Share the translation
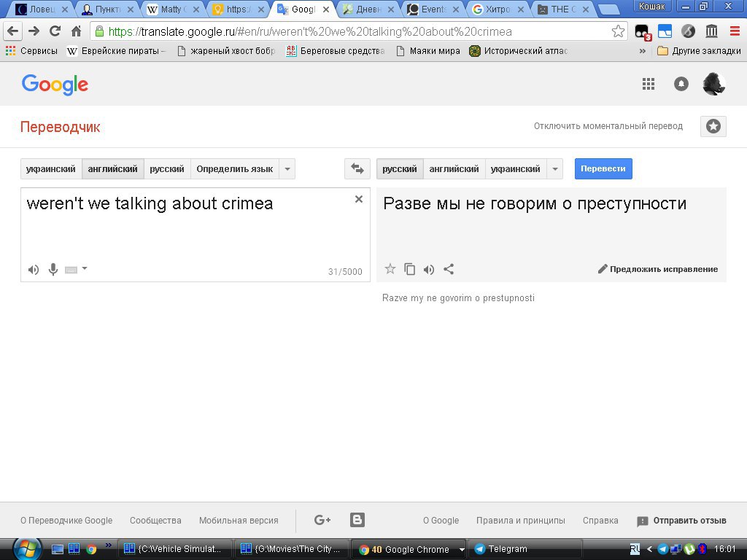 [449, 269]
